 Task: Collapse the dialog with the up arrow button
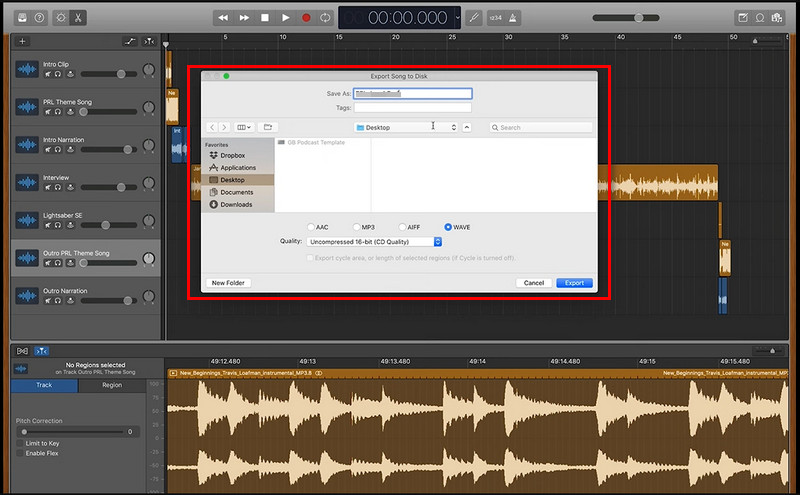click(x=467, y=128)
